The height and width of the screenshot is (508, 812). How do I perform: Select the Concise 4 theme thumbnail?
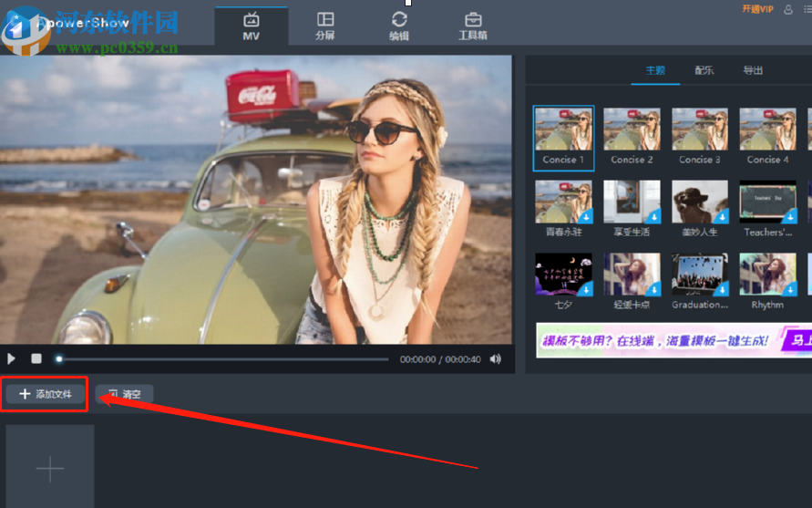[x=767, y=130]
